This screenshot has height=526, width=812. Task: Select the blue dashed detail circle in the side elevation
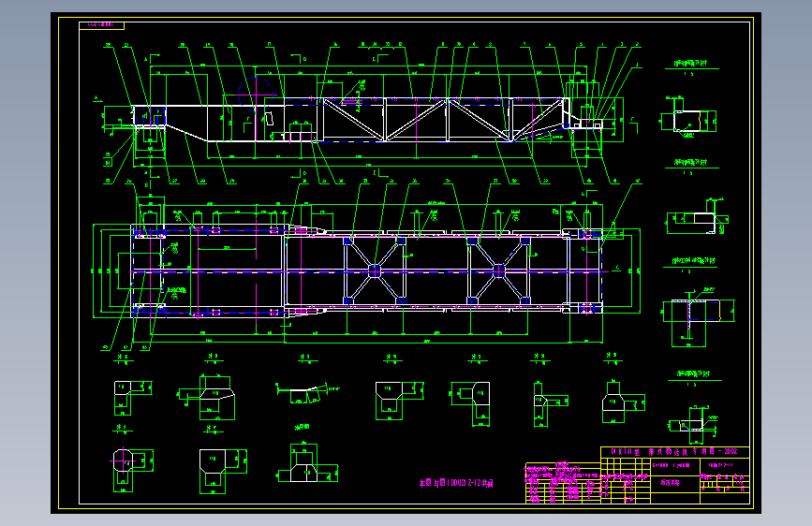pyautogui.click(x=256, y=95)
